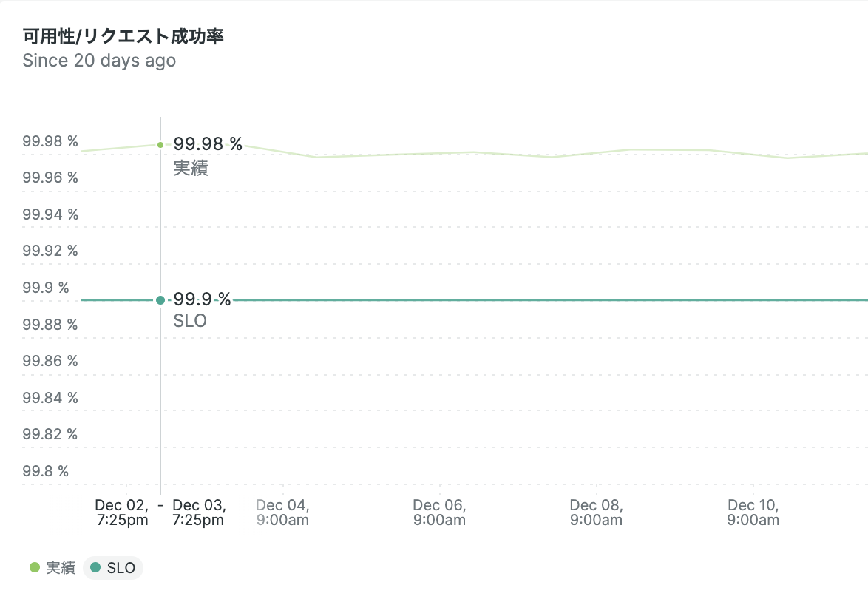The width and height of the screenshot is (868, 599).
Task: Click the Dec 06, 9:00am x-axis label
Action: (x=439, y=512)
